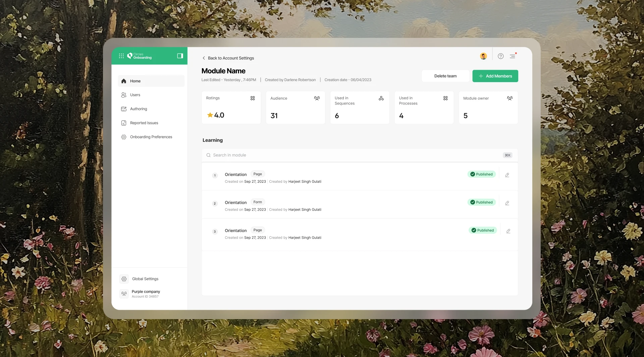Open the notifications menu icon
The height and width of the screenshot is (357, 644).
click(x=513, y=56)
